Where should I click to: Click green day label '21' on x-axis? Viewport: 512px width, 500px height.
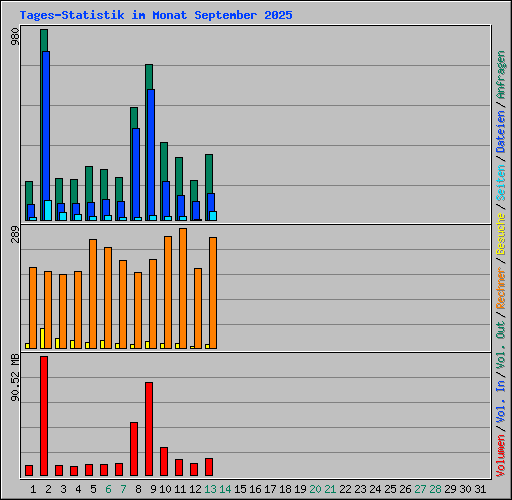point(330,489)
